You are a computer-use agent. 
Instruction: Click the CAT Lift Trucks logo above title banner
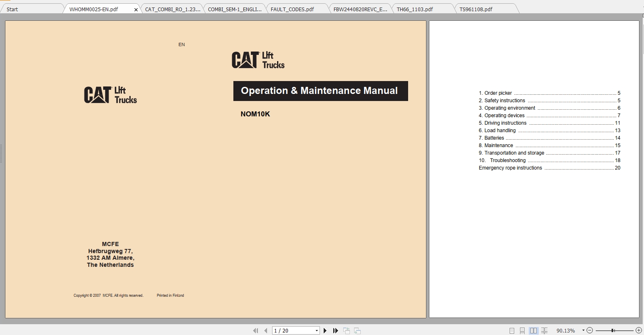(x=258, y=60)
